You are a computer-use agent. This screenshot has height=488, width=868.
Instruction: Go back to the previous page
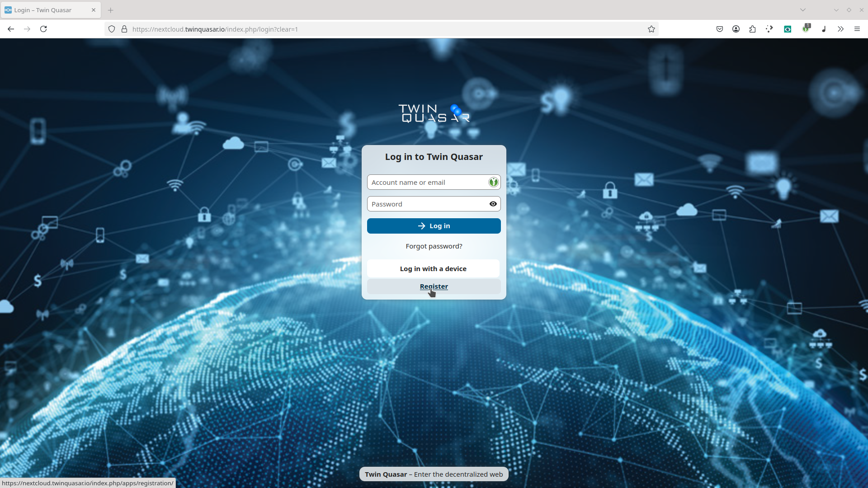(x=11, y=29)
